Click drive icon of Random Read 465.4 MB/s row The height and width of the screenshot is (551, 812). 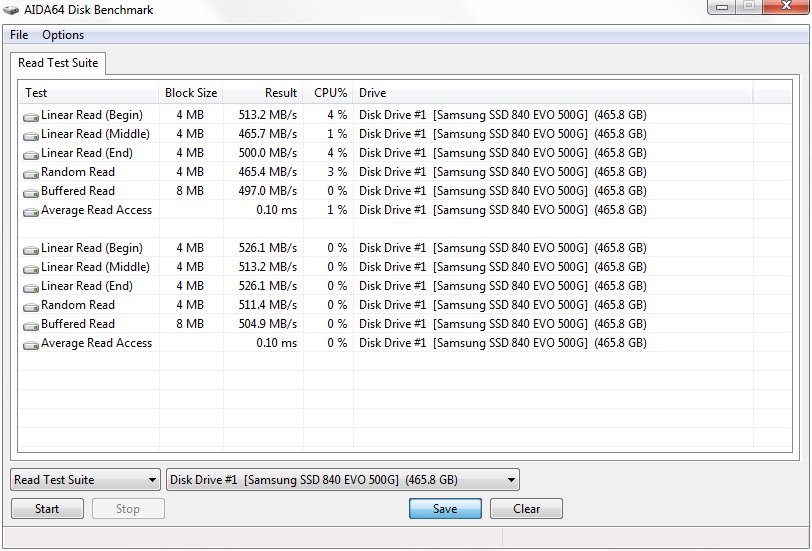[31, 174]
